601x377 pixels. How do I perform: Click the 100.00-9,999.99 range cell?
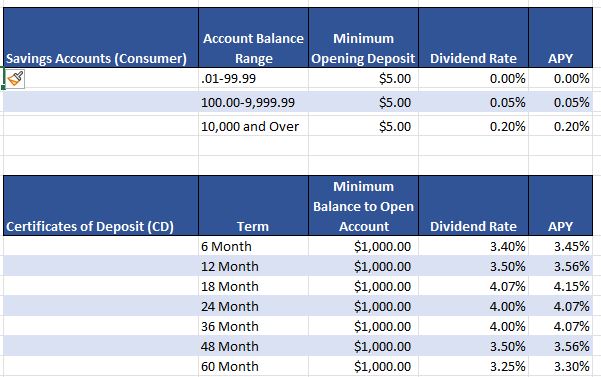click(253, 102)
